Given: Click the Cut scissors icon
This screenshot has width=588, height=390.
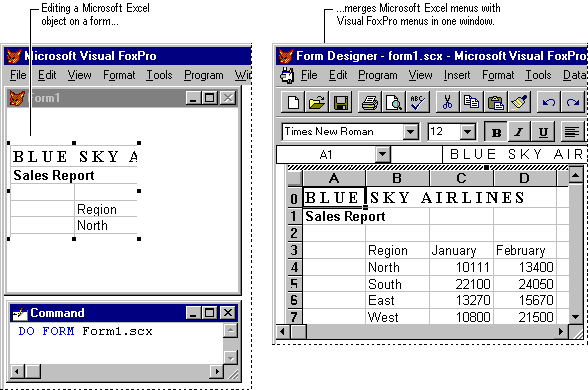Looking at the screenshot, I should tap(447, 102).
